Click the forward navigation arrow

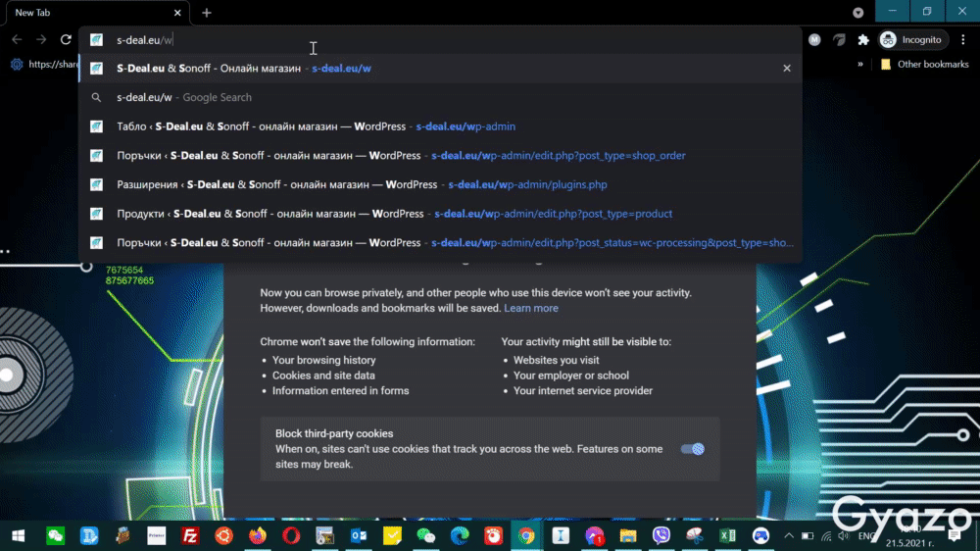pos(41,39)
